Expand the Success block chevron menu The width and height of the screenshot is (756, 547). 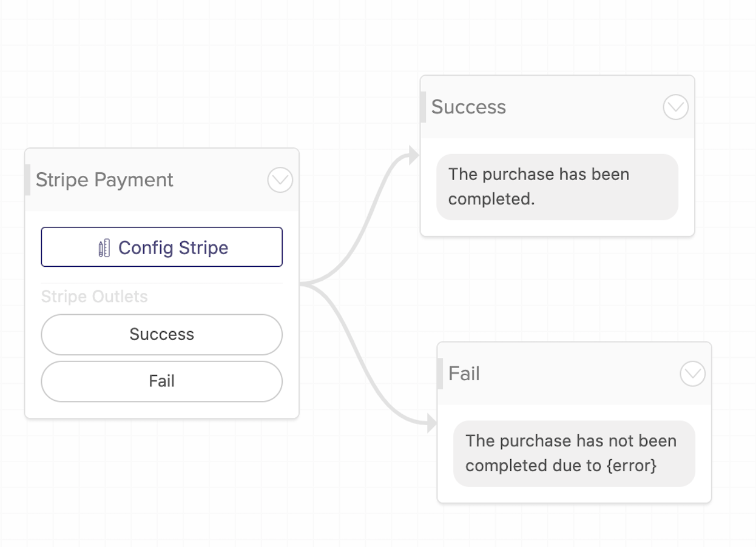[x=676, y=107]
